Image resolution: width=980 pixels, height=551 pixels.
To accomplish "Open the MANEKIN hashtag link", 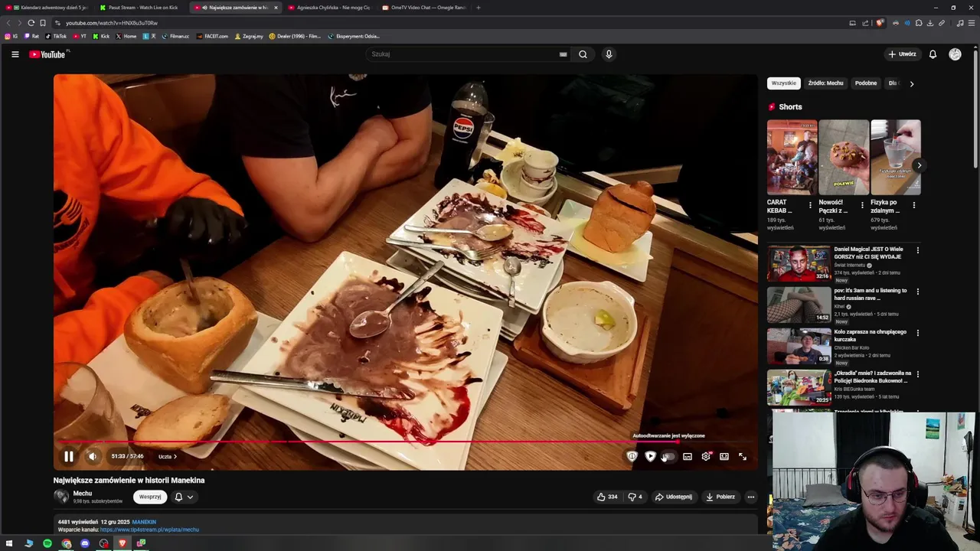I will click(144, 522).
